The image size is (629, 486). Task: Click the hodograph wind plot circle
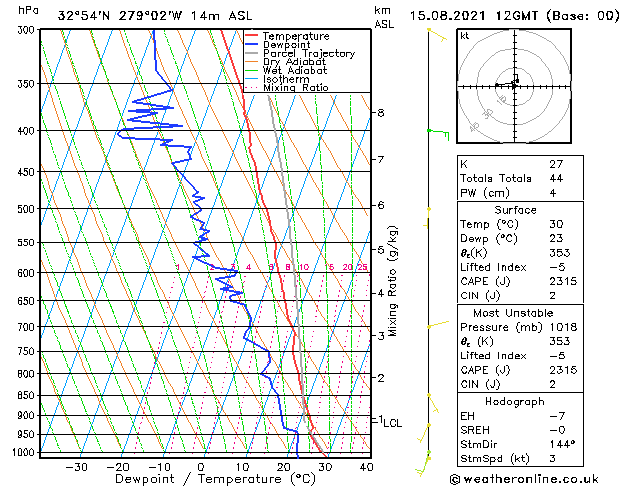point(514,86)
